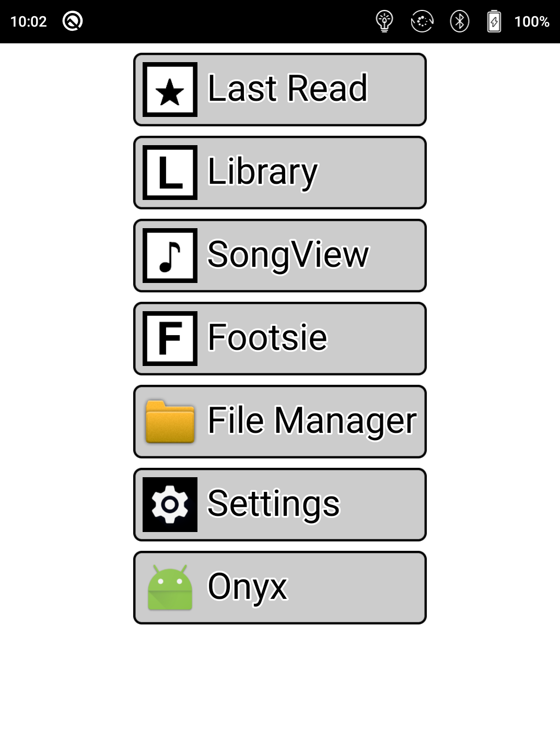
Task: Tap the circular notification icon beside clock
Action: coord(73,21)
